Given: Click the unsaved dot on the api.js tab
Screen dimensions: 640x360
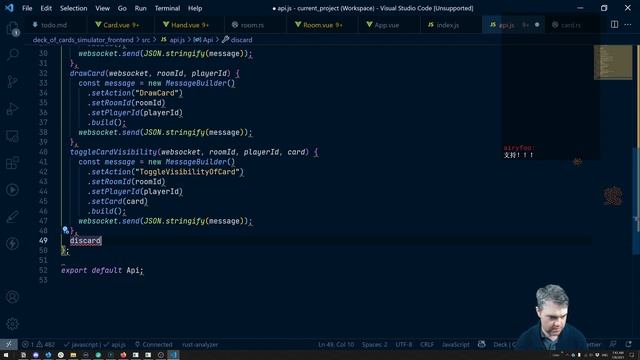Looking at the screenshot, I should 537,24.
